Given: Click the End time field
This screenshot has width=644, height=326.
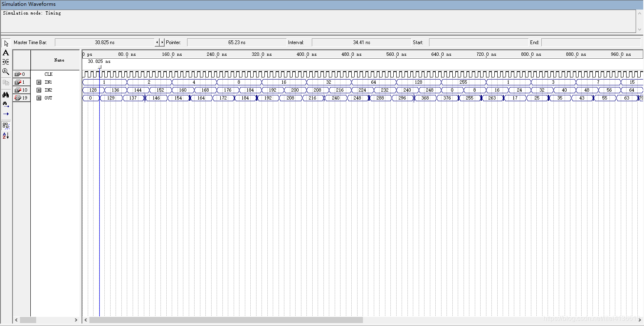Looking at the screenshot, I should 591,42.
